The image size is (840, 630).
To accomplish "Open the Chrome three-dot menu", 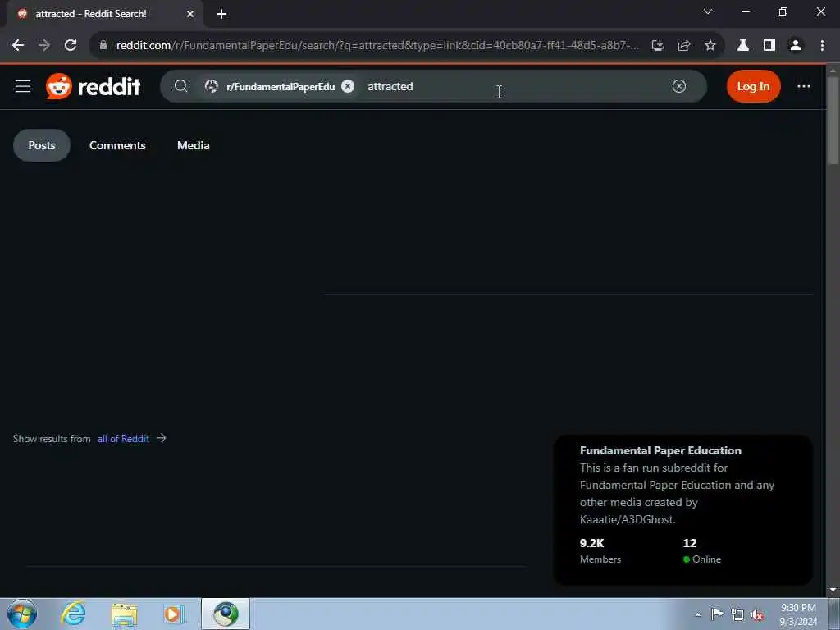I will coord(822,46).
